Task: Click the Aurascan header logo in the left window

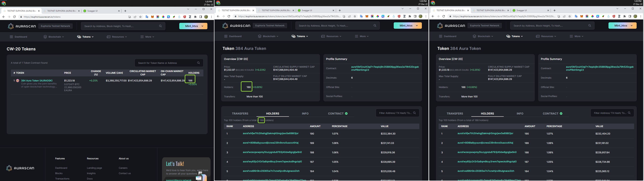Action: pyautogui.click(x=22, y=26)
